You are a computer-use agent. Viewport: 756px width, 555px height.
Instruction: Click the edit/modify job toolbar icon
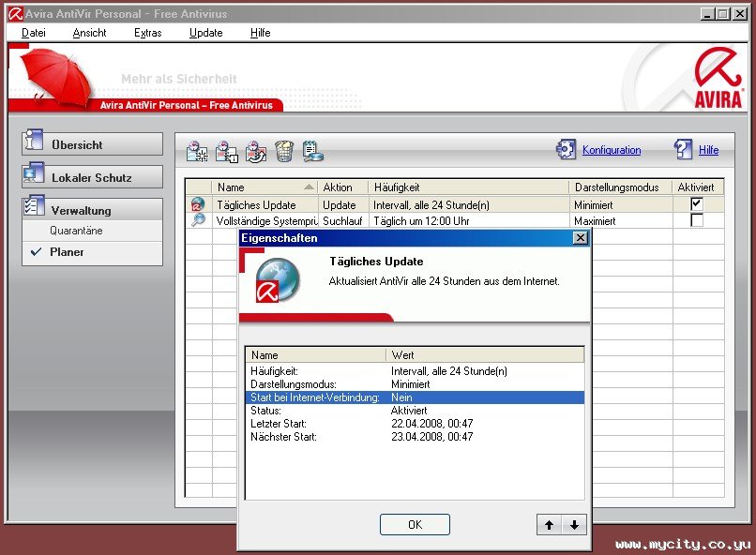coord(256,151)
